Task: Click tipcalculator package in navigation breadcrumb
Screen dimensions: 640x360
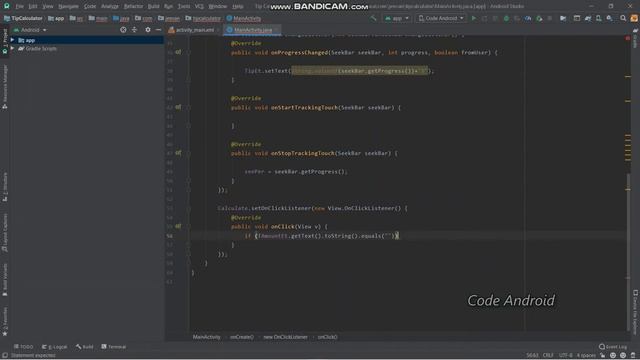Action: [202, 18]
